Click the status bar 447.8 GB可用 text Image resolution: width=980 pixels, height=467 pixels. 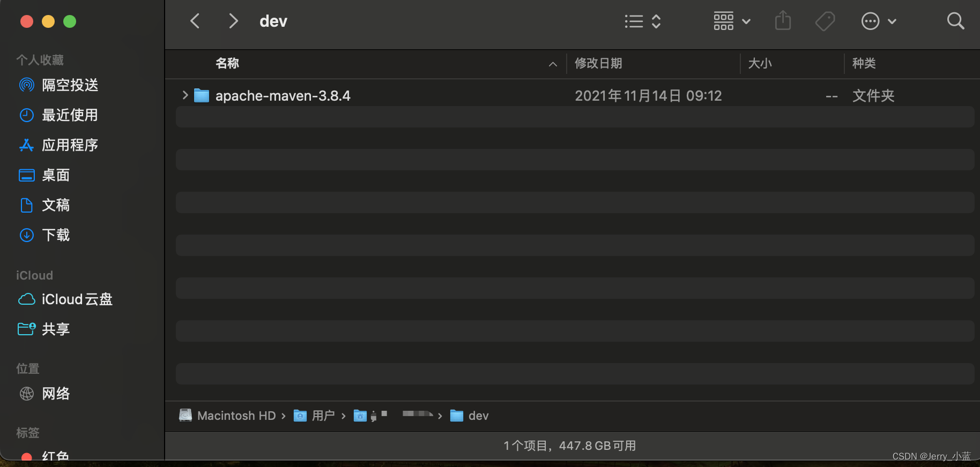[597, 446]
